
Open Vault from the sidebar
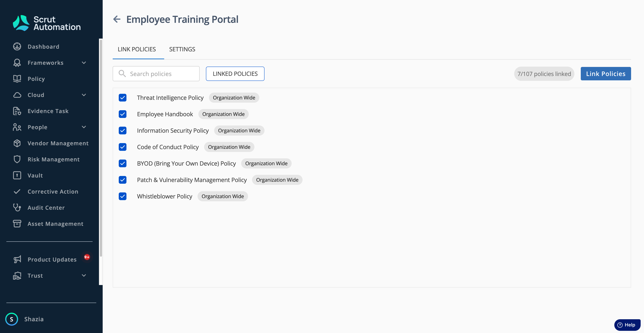pyautogui.click(x=35, y=175)
